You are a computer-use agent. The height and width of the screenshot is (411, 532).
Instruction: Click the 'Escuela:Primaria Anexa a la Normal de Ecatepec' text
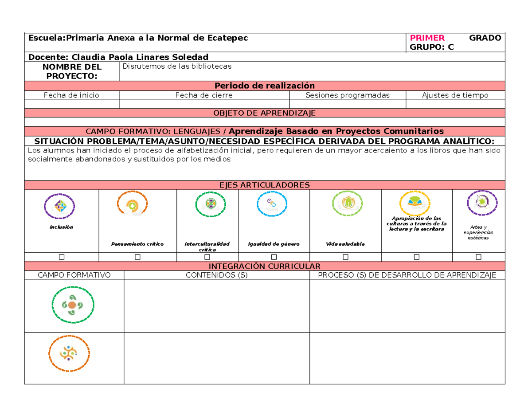(x=138, y=38)
